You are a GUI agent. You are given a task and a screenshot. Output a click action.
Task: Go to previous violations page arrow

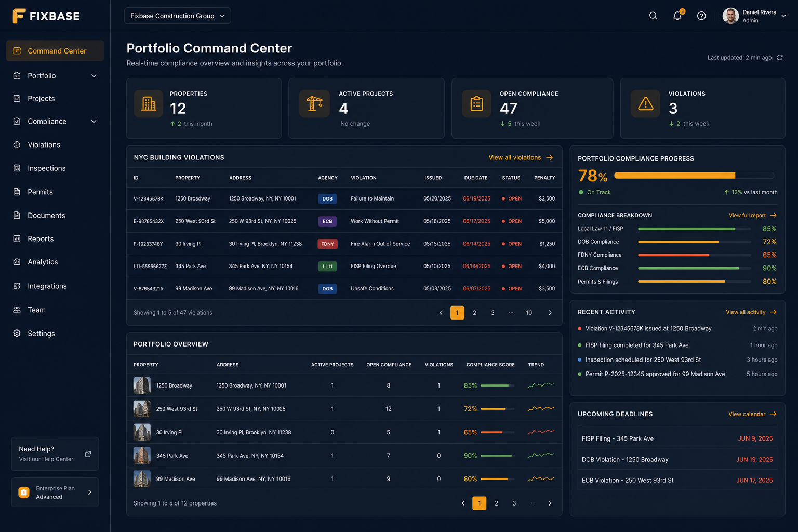coord(441,313)
